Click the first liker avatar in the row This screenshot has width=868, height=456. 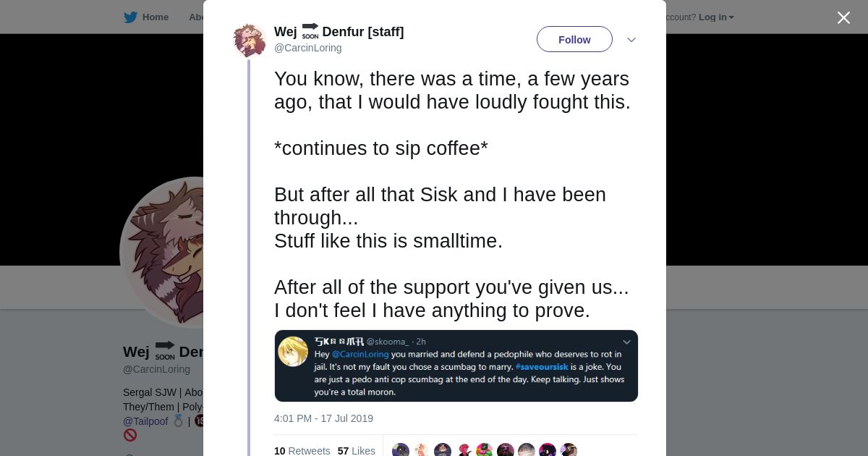click(x=401, y=451)
